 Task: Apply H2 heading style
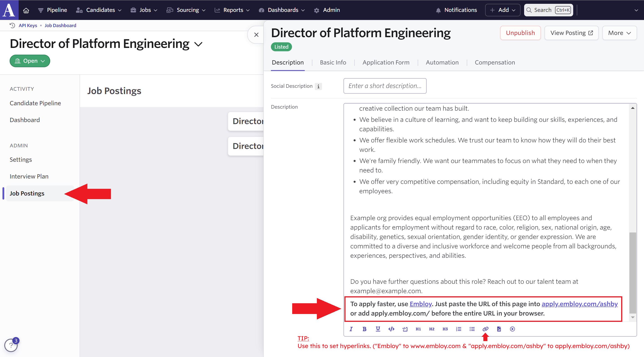(x=432, y=329)
